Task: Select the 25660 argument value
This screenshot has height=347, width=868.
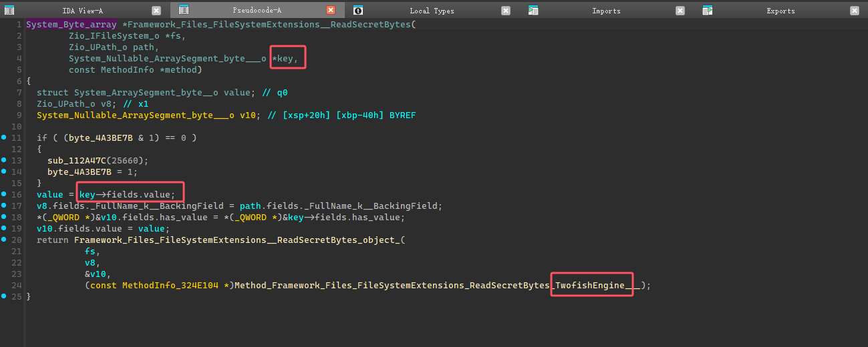Action: tap(125, 160)
